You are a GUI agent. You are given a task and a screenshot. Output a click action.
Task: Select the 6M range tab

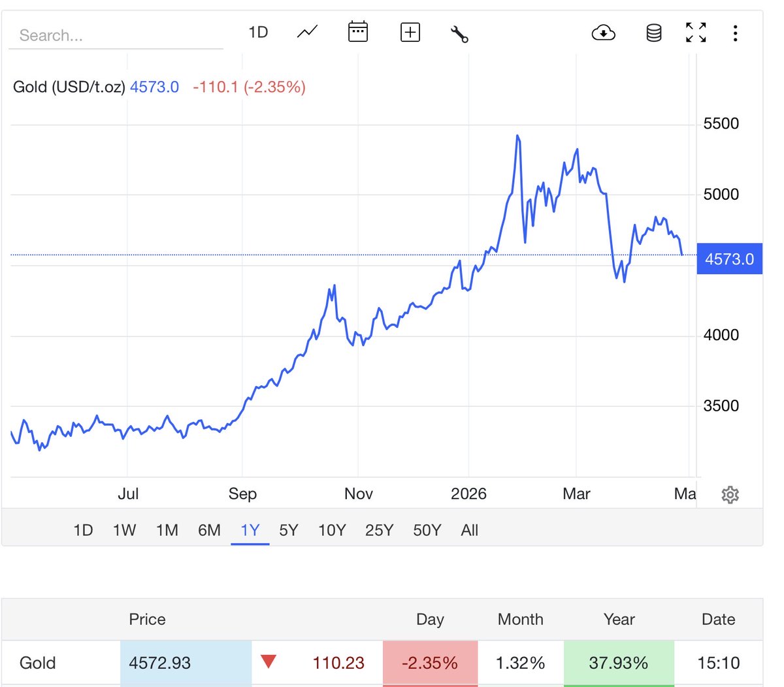[x=209, y=530]
